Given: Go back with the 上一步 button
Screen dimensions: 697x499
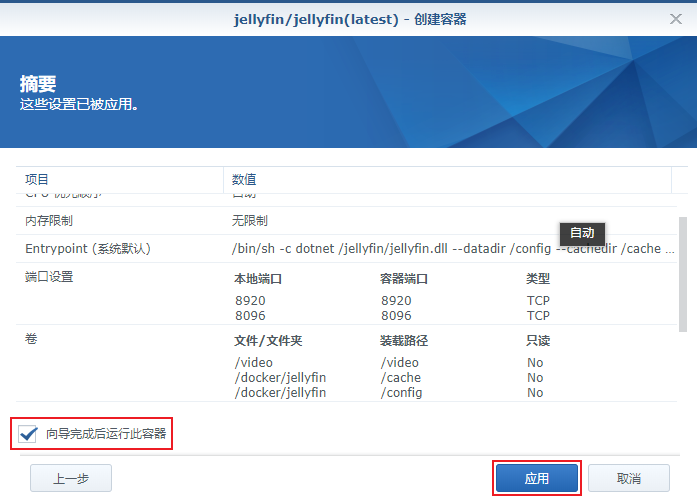Looking at the screenshot, I should pos(70,479).
